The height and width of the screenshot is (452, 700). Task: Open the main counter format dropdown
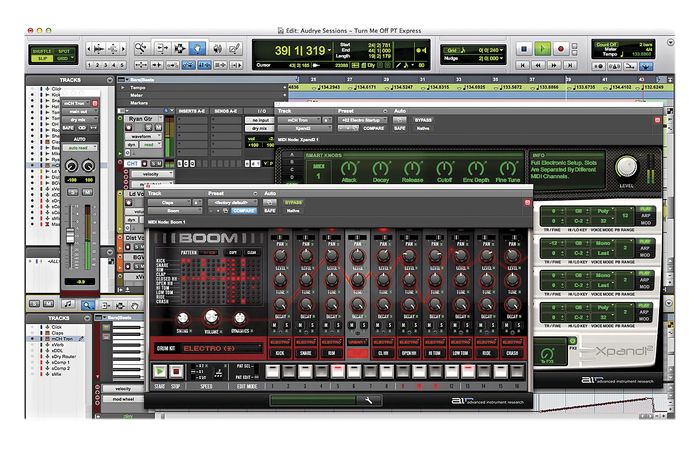click(x=329, y=50)
